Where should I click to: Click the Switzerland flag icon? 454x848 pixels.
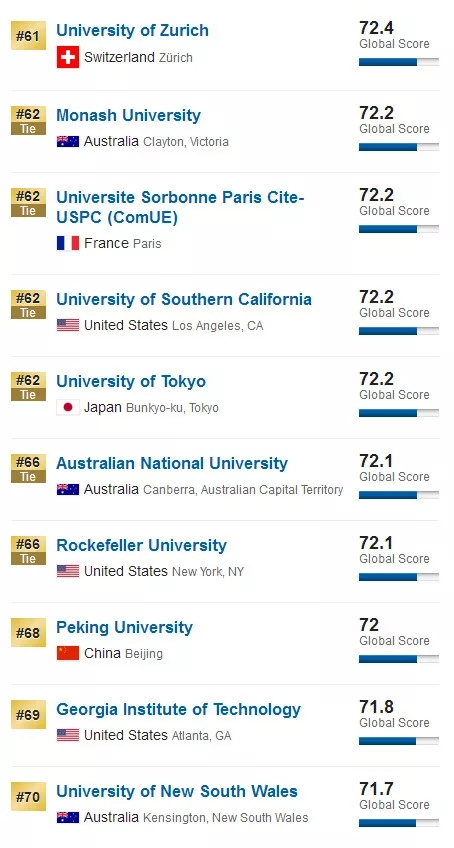[x=68, y=57]
